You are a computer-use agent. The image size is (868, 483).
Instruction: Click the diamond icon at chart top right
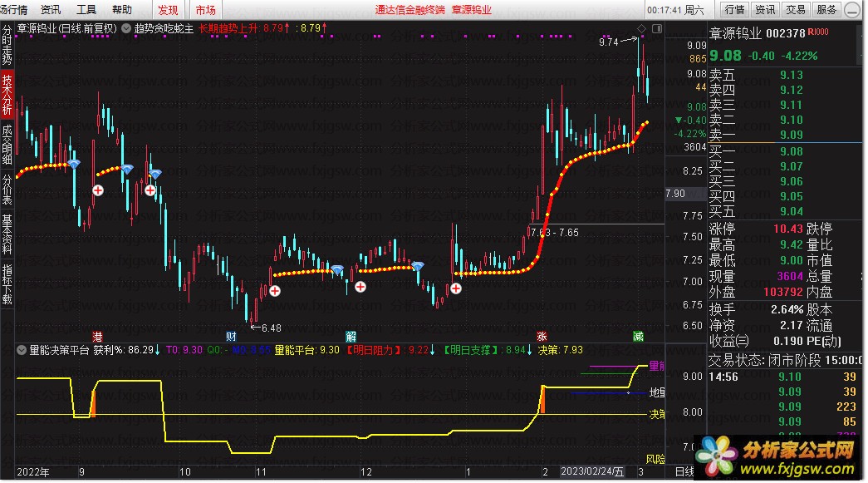click(641, 28)
